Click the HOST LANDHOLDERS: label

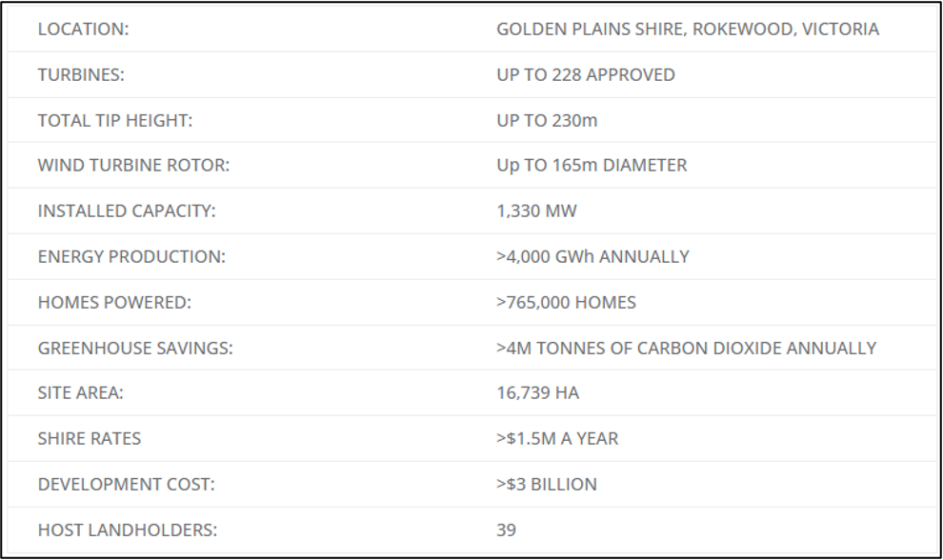click(x=128, y=530)
